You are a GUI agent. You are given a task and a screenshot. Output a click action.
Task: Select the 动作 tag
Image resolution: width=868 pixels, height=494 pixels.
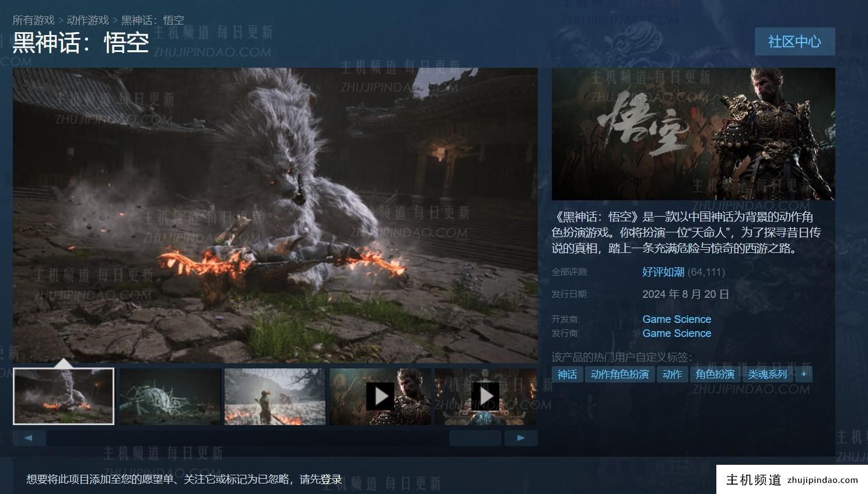tap(672, 374)
